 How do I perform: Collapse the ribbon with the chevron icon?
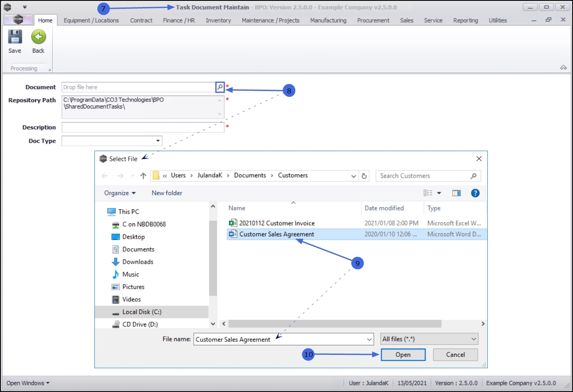point(563,68)
